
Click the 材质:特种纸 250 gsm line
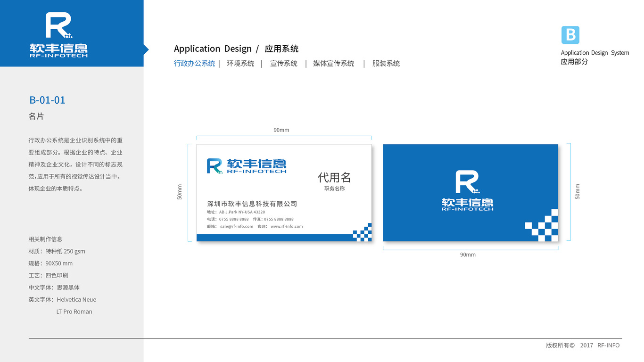pyautogui.click(x=57, y=251)
